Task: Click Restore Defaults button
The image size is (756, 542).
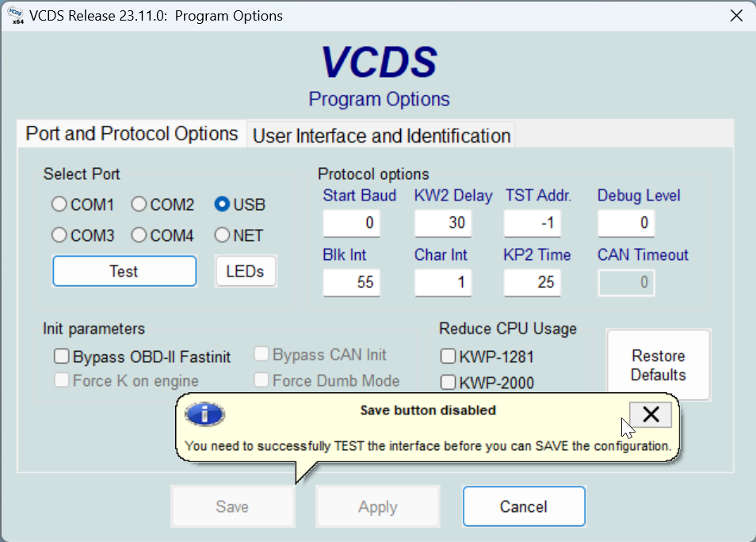Action: tap(658, 365)
